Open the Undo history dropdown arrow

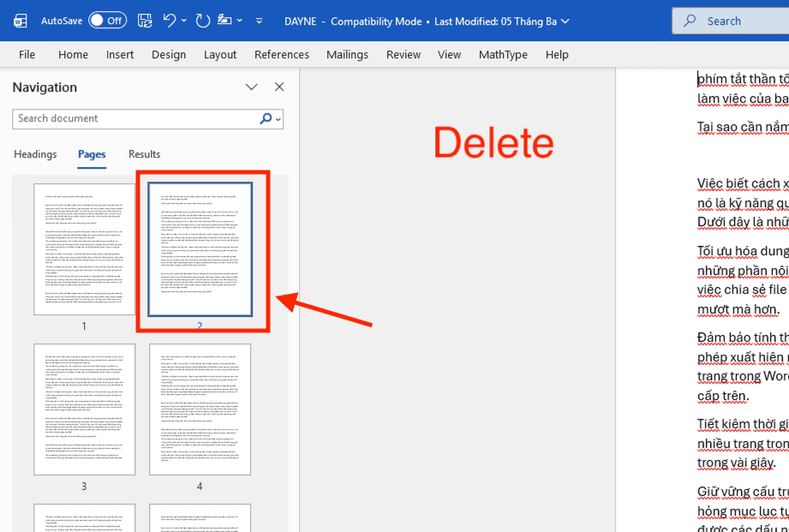pos(183,21)
